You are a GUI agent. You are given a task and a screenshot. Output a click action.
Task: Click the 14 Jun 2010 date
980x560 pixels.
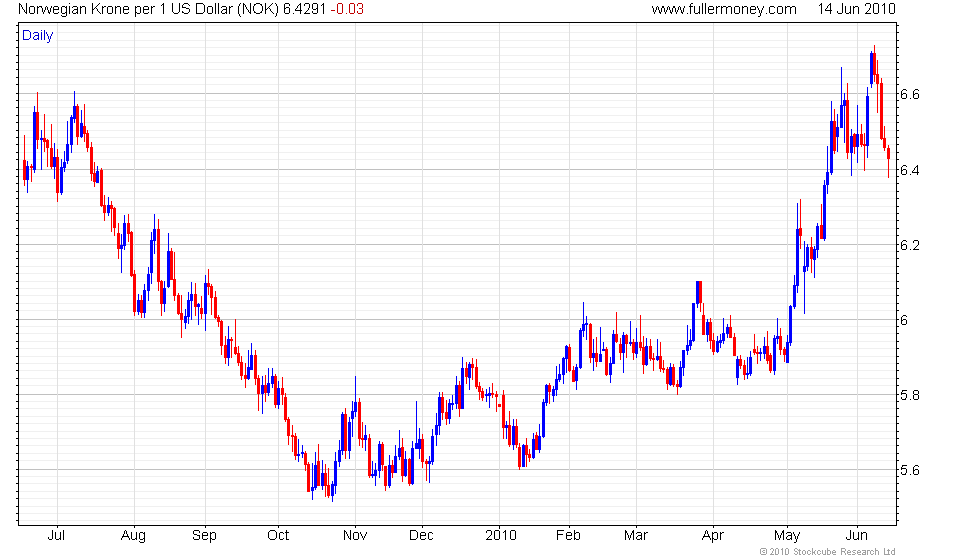(x=855, y=9)
